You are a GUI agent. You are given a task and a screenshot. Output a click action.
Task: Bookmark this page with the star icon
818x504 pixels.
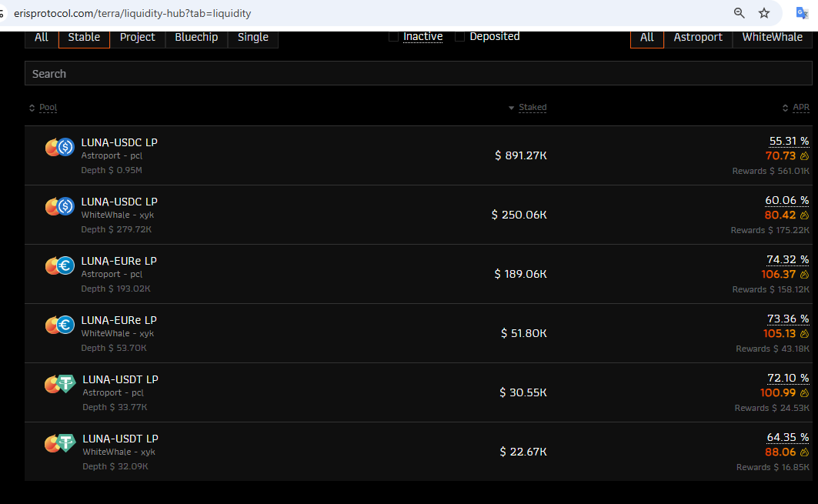764,13
